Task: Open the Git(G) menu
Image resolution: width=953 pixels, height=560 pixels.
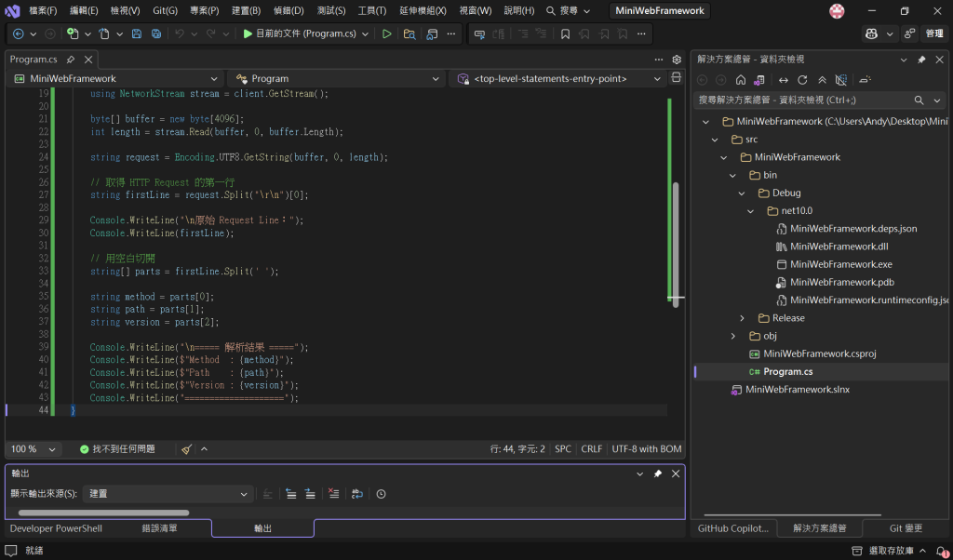Action: (166, 11)
